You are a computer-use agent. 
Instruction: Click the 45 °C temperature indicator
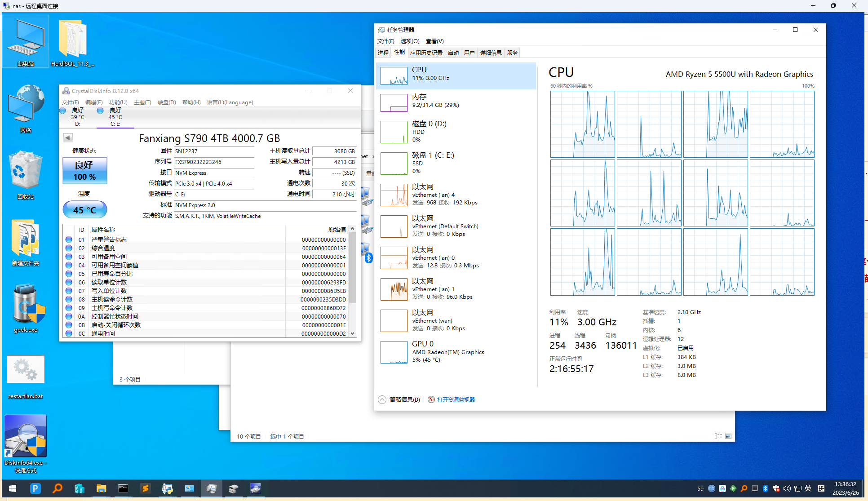coord(84,210)
